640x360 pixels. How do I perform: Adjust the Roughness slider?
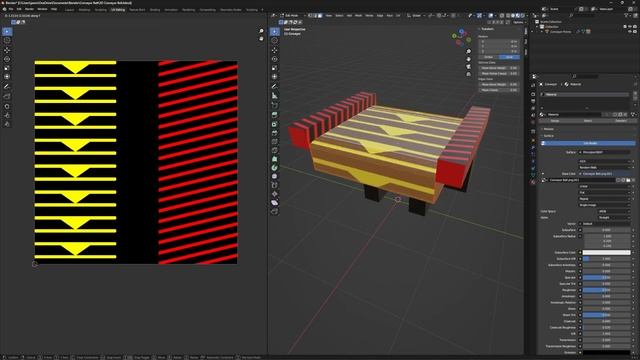pyautogui.click(x=607, y=290)
